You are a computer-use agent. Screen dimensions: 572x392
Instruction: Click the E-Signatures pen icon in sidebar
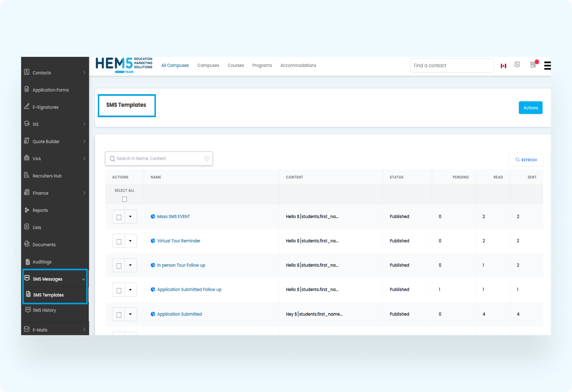(x=27, y=107)
